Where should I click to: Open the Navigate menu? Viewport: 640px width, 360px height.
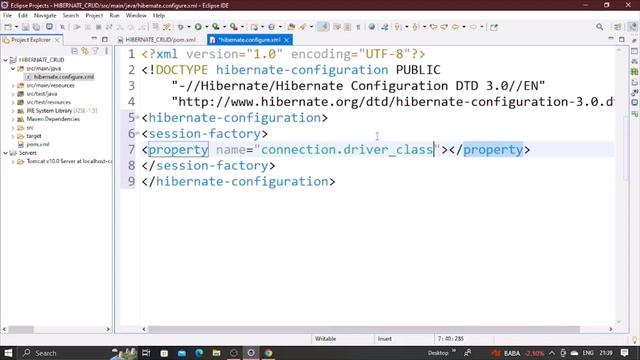point(45,16)
